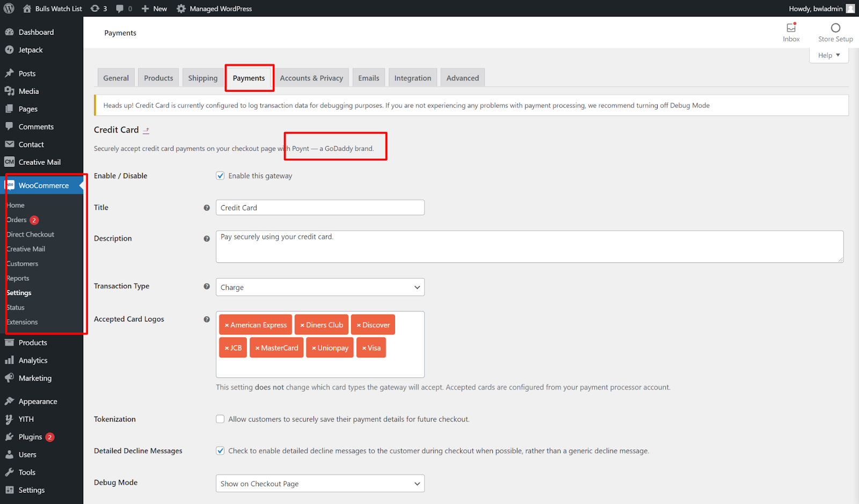This screenshot has width=859, height=504.
Task: Open Managed WordPress gear icon
Action: [181, 9]
